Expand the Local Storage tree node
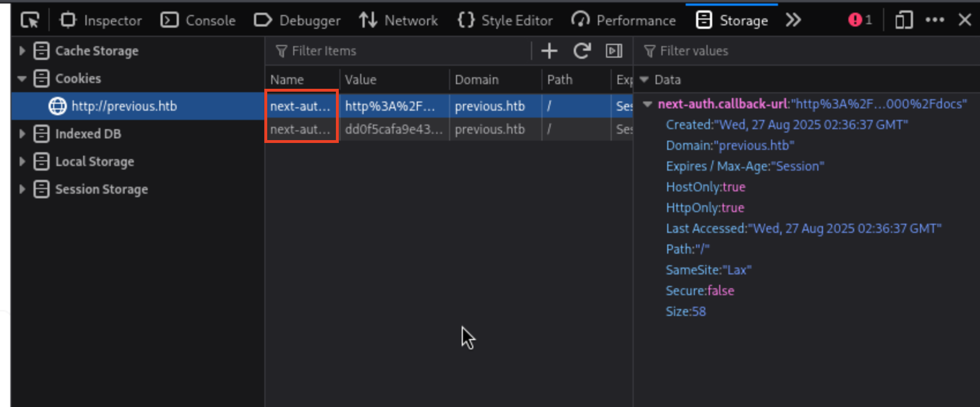Viewport: 980px width, 407px height. 22,161
